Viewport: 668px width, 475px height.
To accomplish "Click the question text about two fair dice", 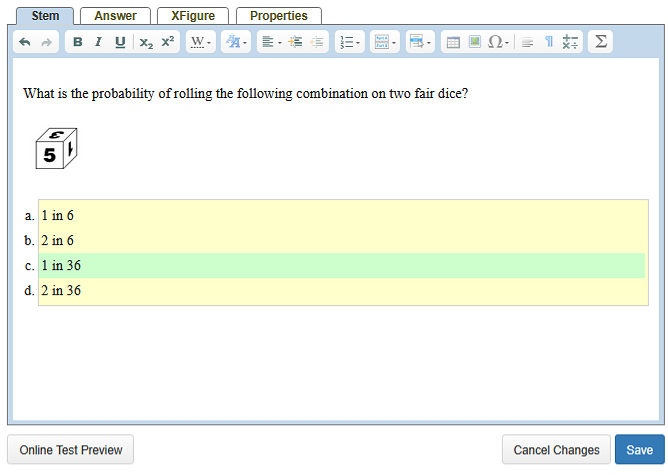I will [245, 93].
